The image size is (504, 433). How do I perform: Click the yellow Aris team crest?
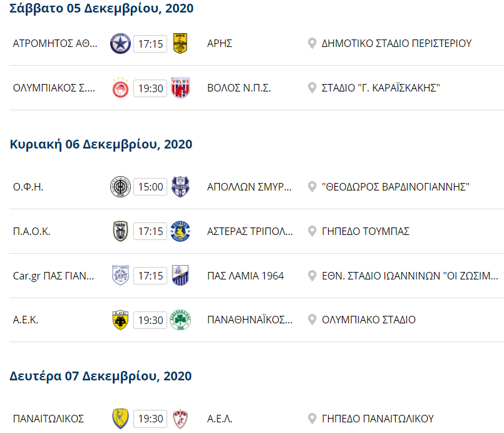181,43
